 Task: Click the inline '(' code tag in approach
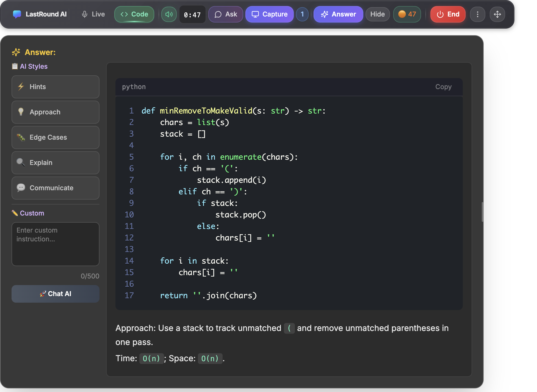289,328
